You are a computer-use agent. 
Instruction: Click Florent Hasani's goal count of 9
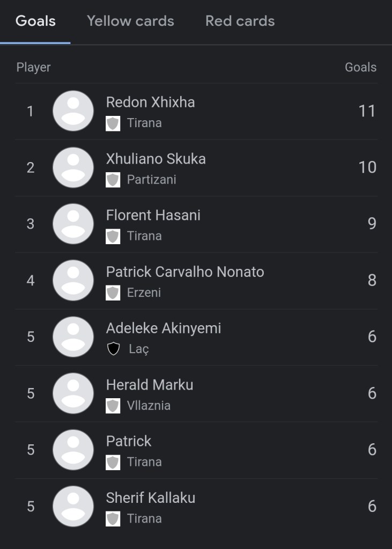(x=372, y=224)
